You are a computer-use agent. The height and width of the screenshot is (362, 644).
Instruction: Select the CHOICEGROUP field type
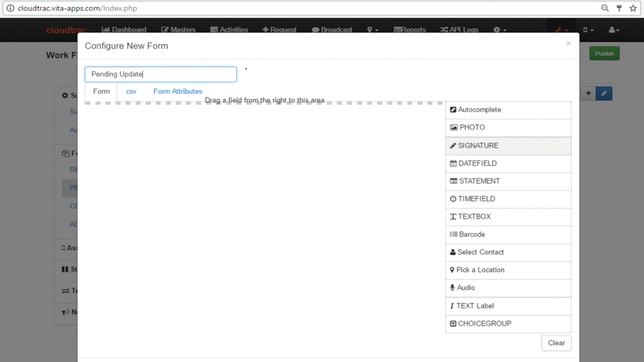click(508, 323)
